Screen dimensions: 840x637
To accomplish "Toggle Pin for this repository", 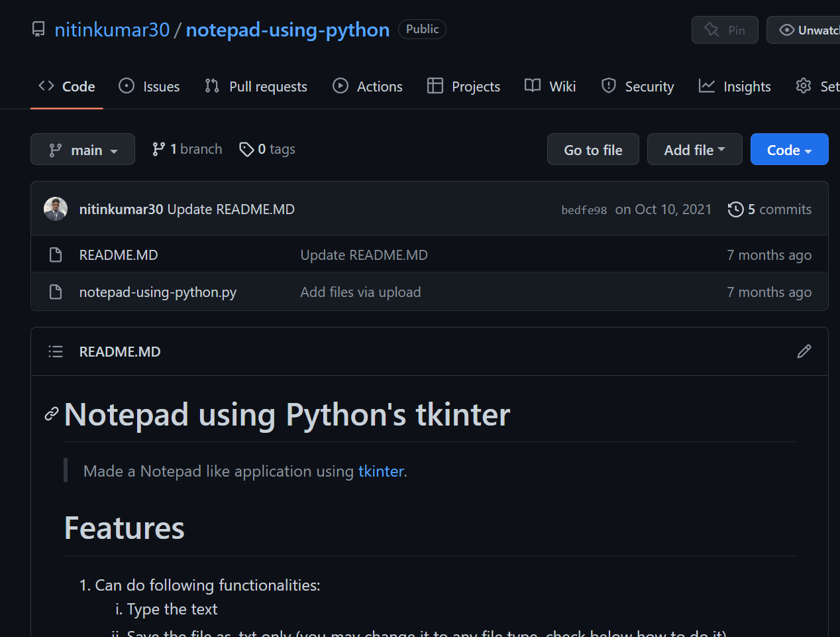I will (725, 30).
